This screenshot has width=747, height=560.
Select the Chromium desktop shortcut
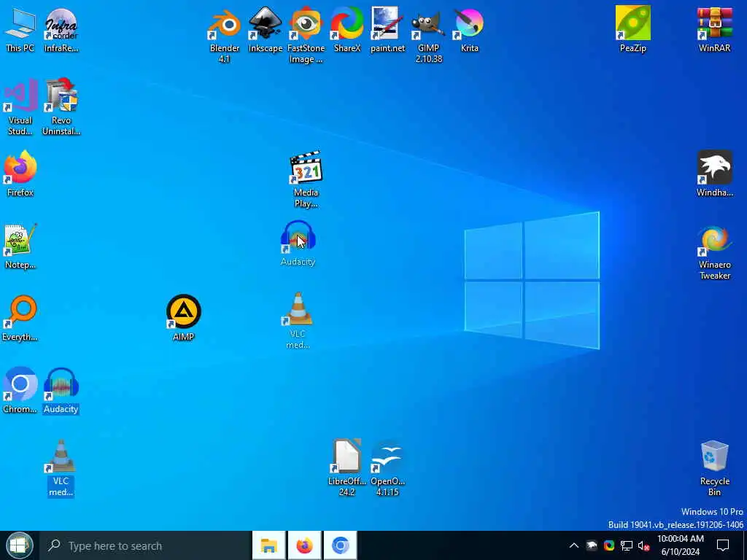[x=20, y=391]
